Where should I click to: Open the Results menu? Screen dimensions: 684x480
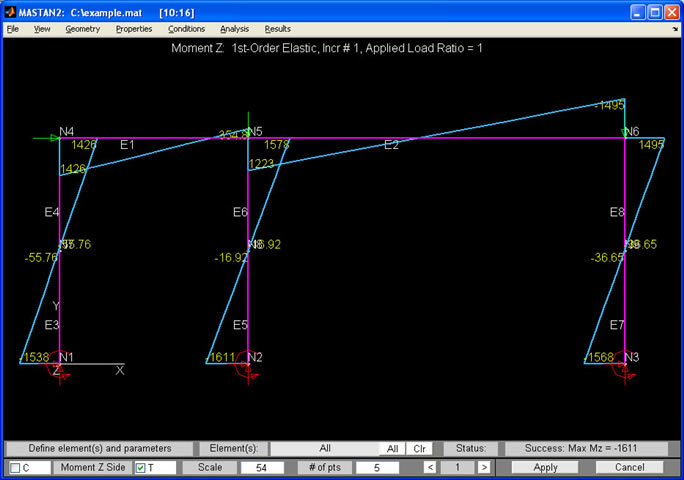click(277, 29)
